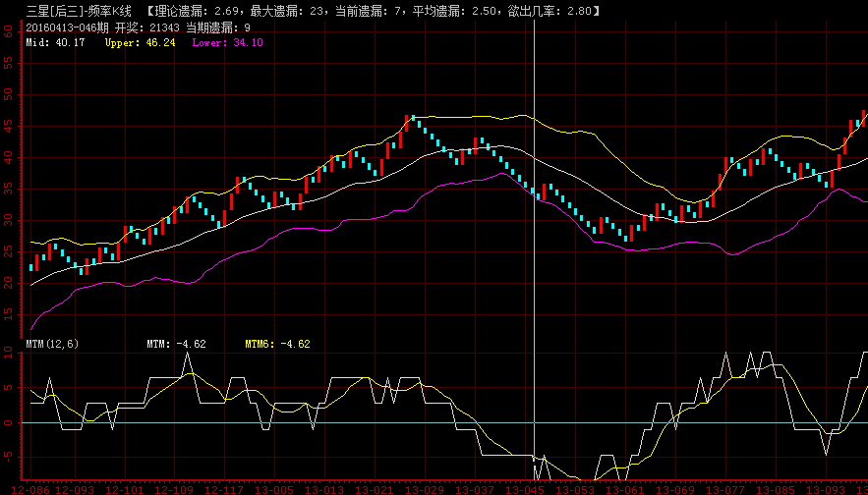Select the yellow Upper: 46.24 label
Viewport: 868px width, 495px height.
(x=140, y=43)
